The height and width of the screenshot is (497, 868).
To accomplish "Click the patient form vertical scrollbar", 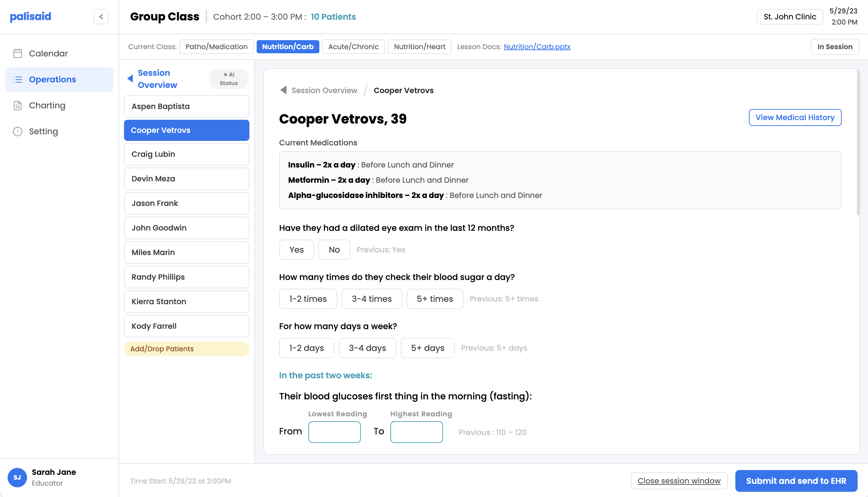I will (x=858, y=142).
